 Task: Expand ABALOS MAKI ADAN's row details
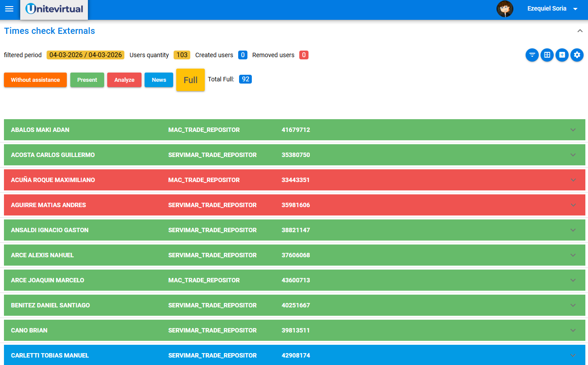pos(573,130)
